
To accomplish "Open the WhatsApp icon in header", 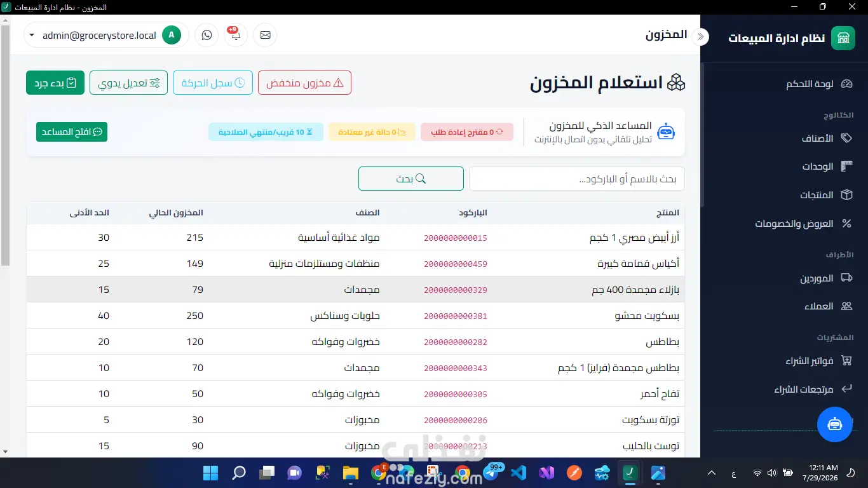I will tap(207, 35).
